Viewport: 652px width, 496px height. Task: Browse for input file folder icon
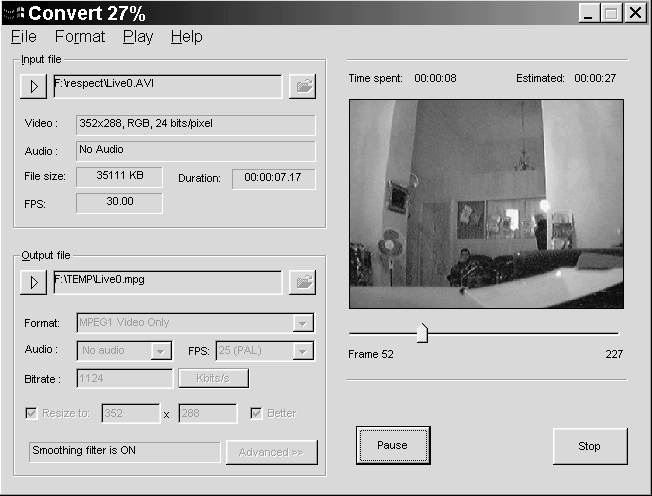303,86
